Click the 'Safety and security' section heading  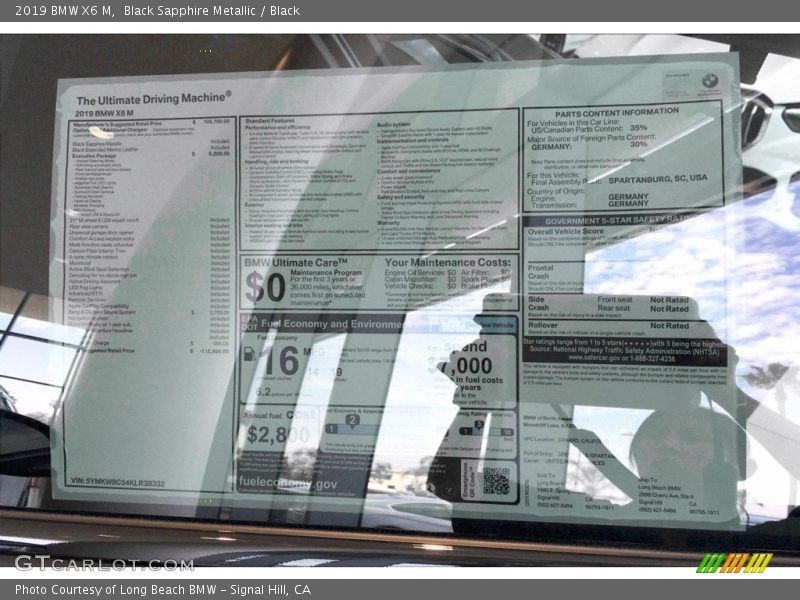(401, 196)
